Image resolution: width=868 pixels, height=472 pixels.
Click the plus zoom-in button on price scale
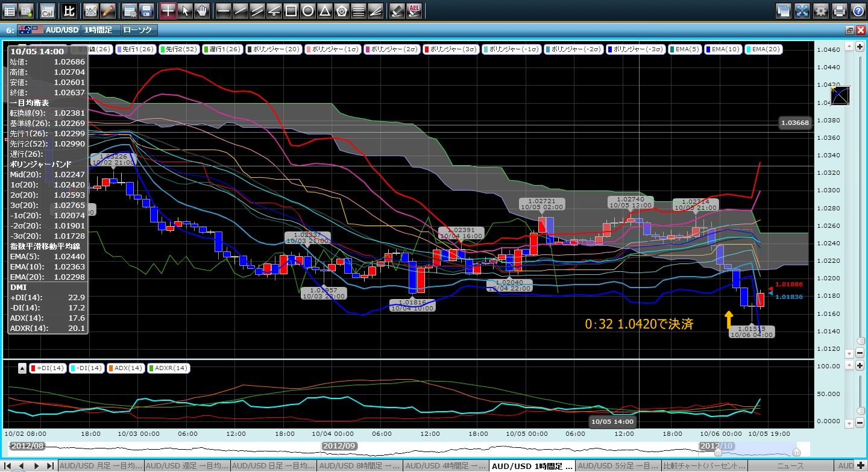(x=860, y=47)
